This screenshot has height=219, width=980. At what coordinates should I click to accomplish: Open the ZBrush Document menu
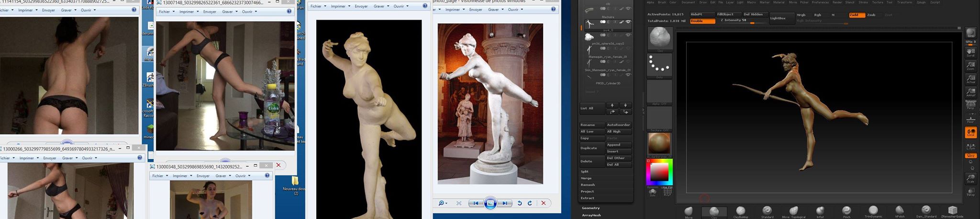click(688, 2)
